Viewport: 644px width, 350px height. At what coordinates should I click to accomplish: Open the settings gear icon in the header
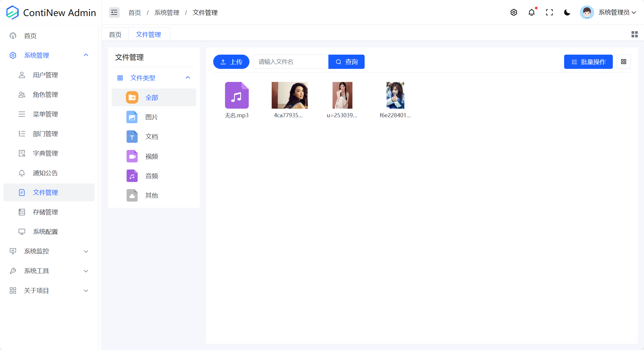(x=514, y=12)
